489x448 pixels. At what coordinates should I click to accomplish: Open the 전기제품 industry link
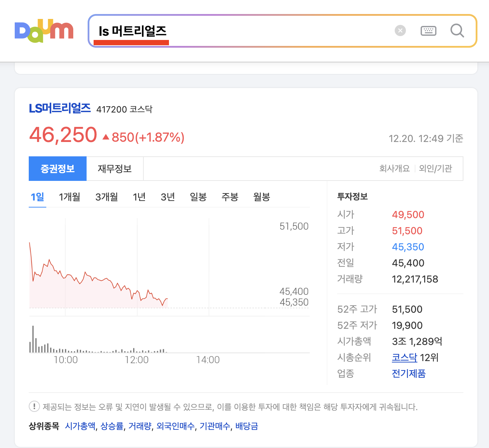[x=409, y=374]
